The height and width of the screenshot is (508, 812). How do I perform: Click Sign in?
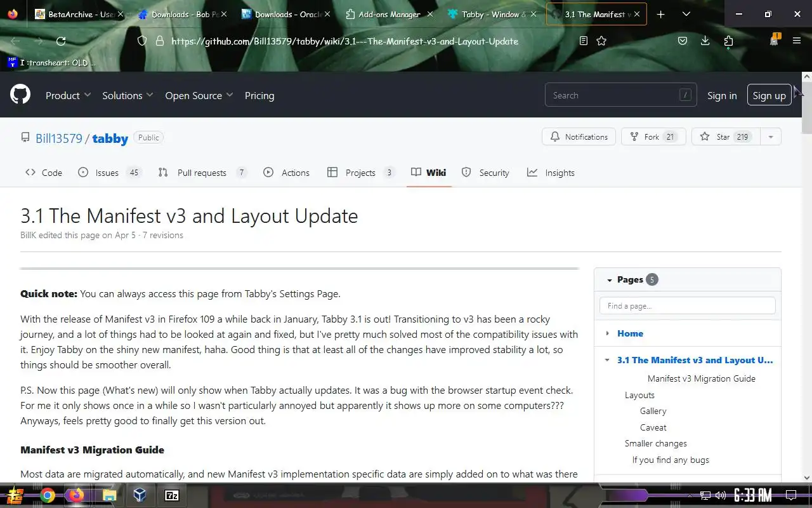pos(722,95)
